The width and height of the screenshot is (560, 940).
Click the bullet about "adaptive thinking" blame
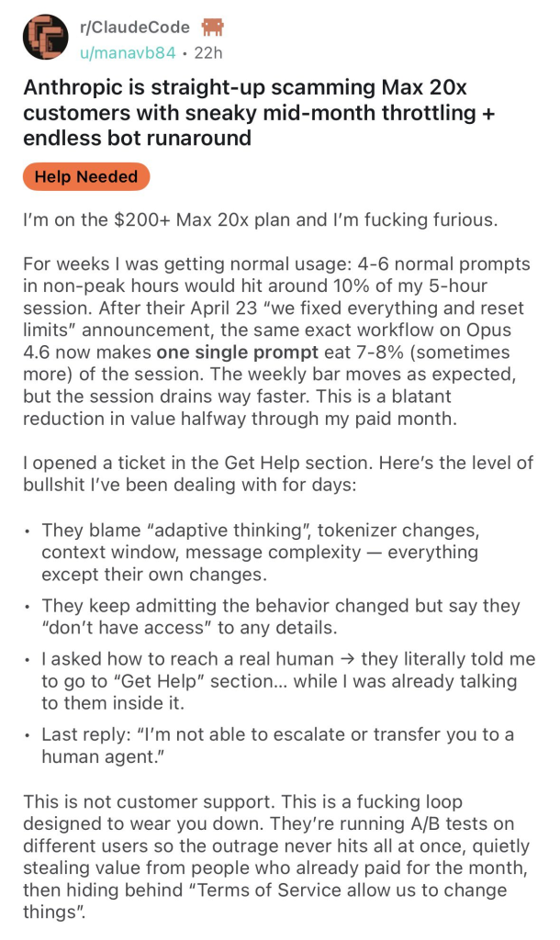pyautogui.click(x=260, y=552)
